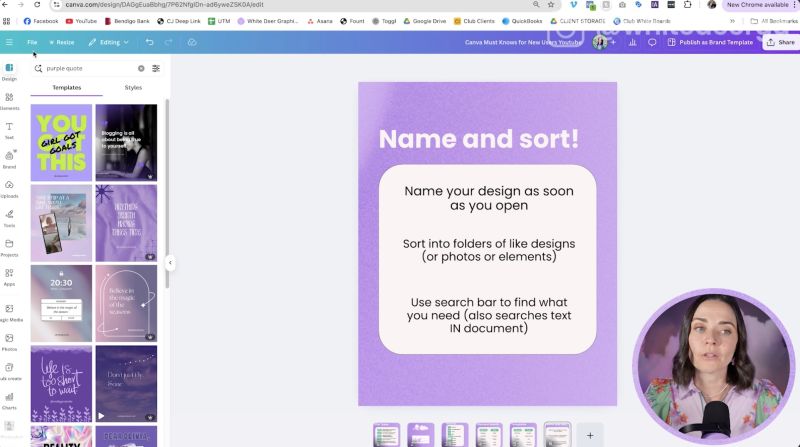Select the 20:30 lock screen template
This screenshot has width=800, height=447.
point(61,303)
